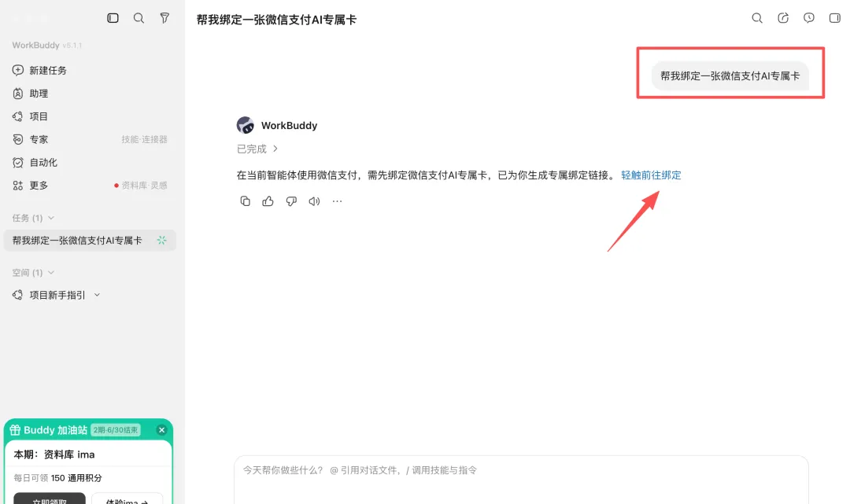Click the green spinner icon on task row

tap(161, 241)
